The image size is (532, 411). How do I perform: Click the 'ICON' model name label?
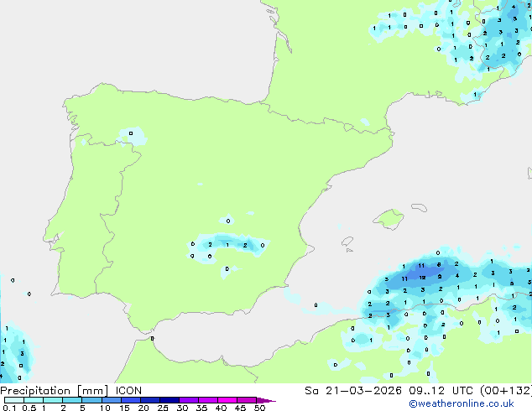click(128, 391)
